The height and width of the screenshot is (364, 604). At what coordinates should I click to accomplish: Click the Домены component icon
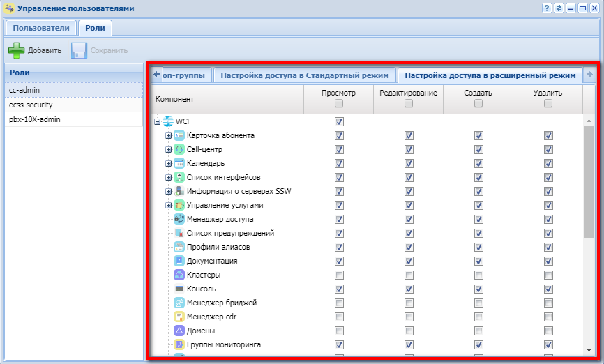(x=179, y=331)
